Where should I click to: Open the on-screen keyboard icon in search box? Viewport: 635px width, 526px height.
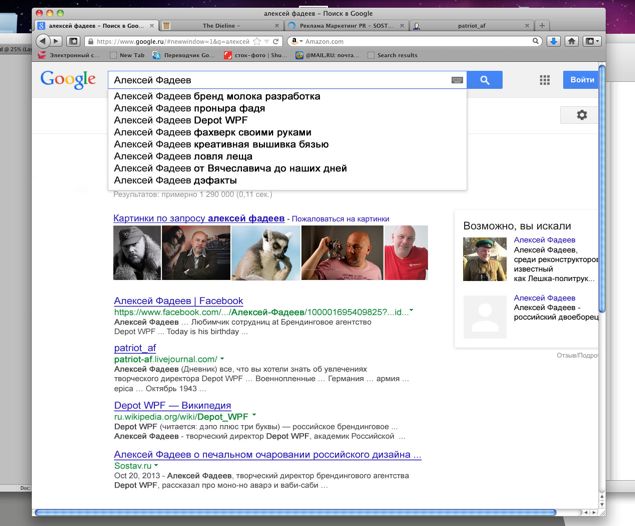tap(457, 80)
